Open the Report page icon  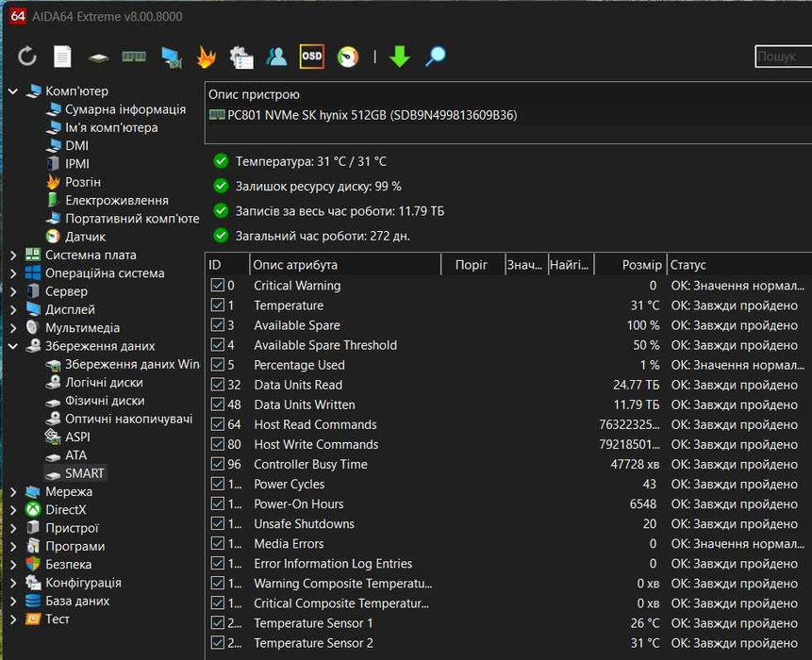[62, 57]
